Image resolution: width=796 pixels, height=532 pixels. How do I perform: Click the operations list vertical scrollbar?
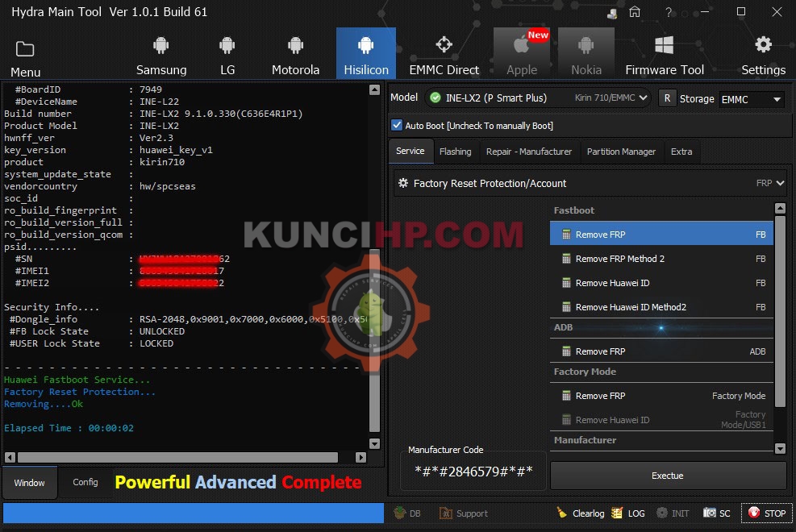(780, 311)
